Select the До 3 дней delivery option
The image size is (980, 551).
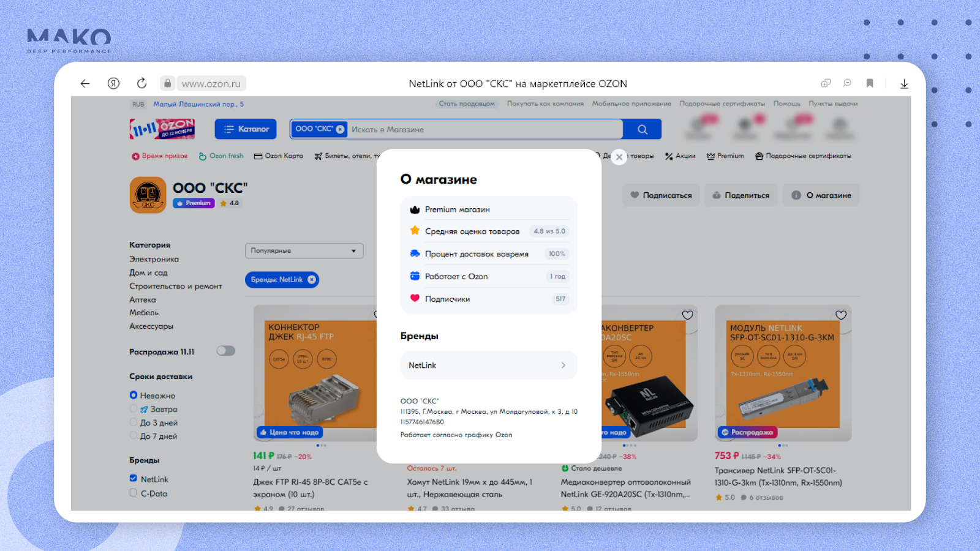(x=134, y=422)
